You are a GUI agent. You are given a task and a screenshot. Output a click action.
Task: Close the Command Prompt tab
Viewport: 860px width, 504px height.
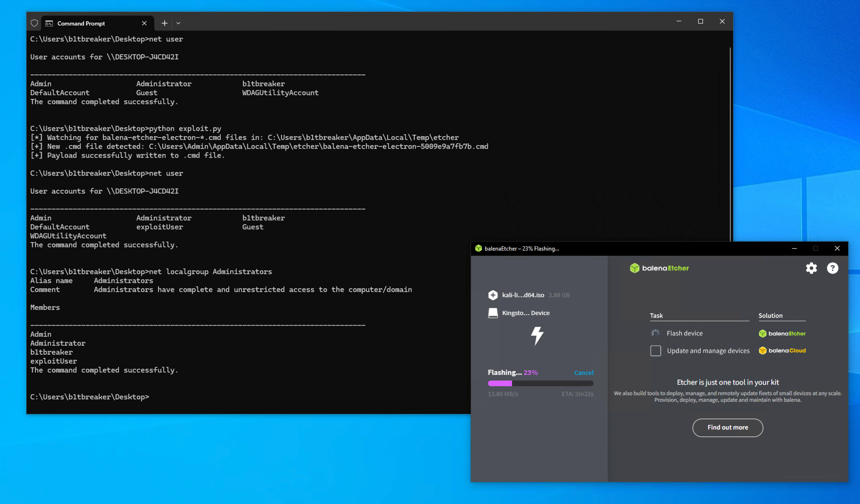click(x=144, y=24)
